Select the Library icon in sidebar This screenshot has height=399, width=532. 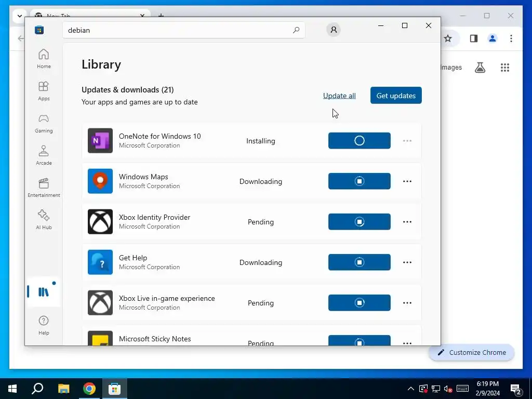[x=44, y=292]
